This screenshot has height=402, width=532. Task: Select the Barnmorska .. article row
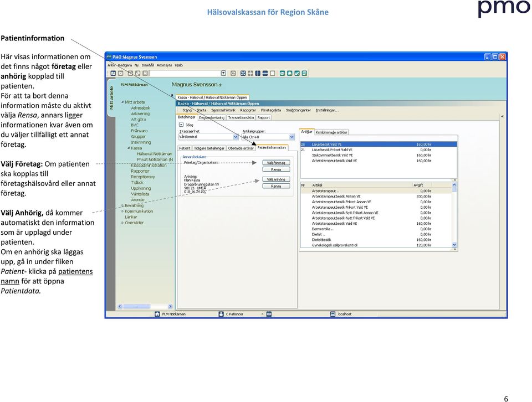pos(376,229)
